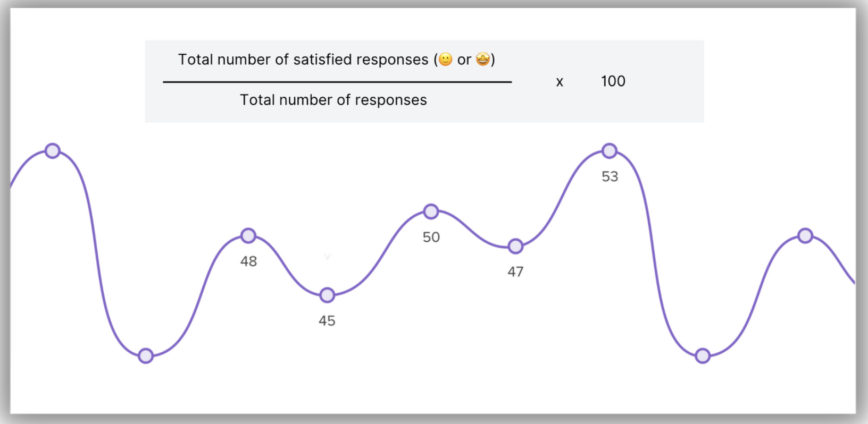868x424 pixels.
Task: Select the unlabeled rightmost data point
Action: (805, 235)
